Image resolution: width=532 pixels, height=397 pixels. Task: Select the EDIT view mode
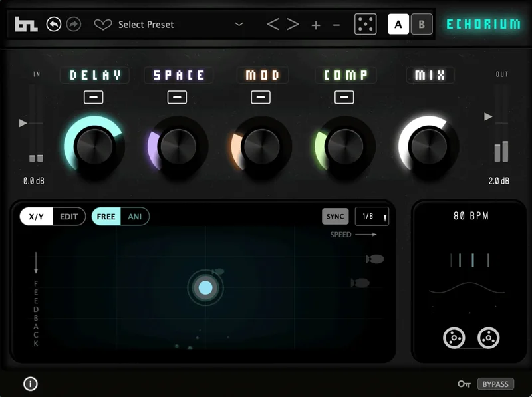pos(69,217)
